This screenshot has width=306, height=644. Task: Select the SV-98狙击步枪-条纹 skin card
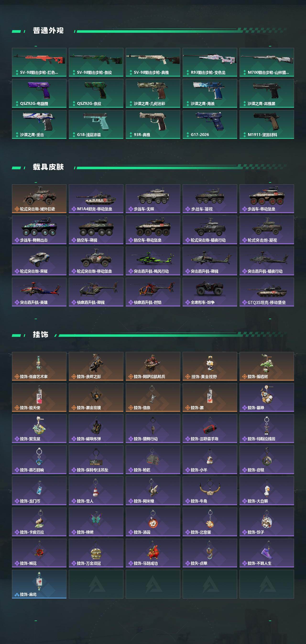96,62
